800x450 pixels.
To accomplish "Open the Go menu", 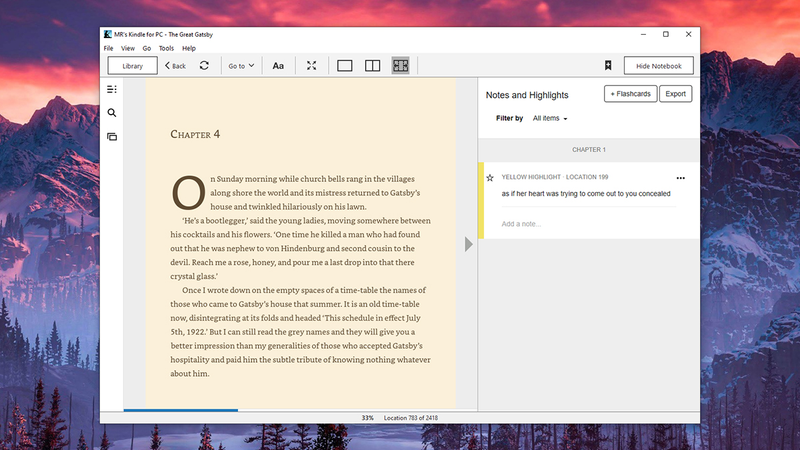I will 147,48.
